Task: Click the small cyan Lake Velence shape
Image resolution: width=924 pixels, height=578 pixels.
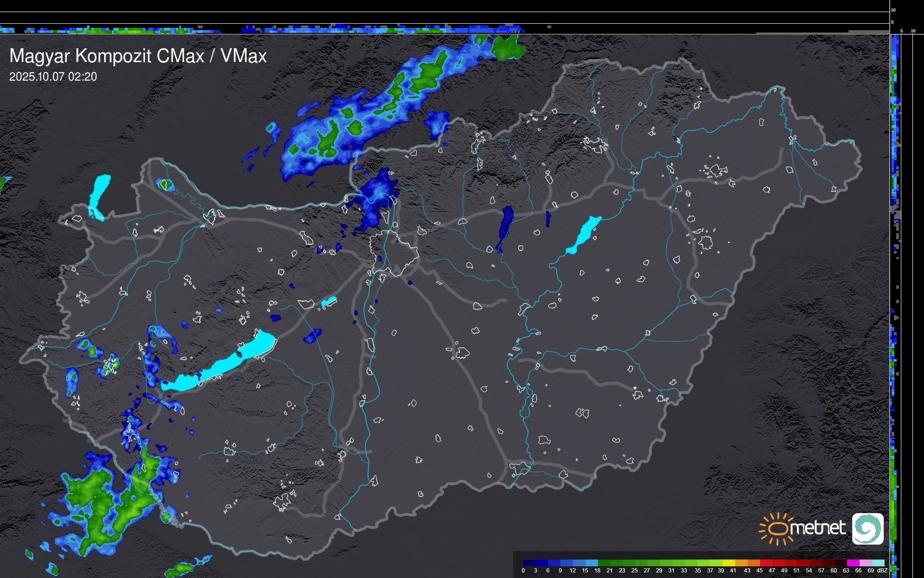Action: click(x=329, y=302)
